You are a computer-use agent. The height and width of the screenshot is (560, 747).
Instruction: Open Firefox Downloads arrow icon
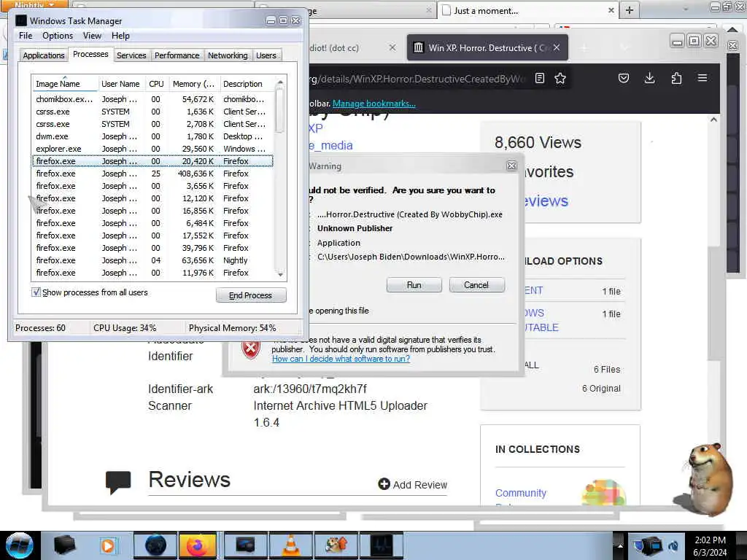[x=649, y=78]
